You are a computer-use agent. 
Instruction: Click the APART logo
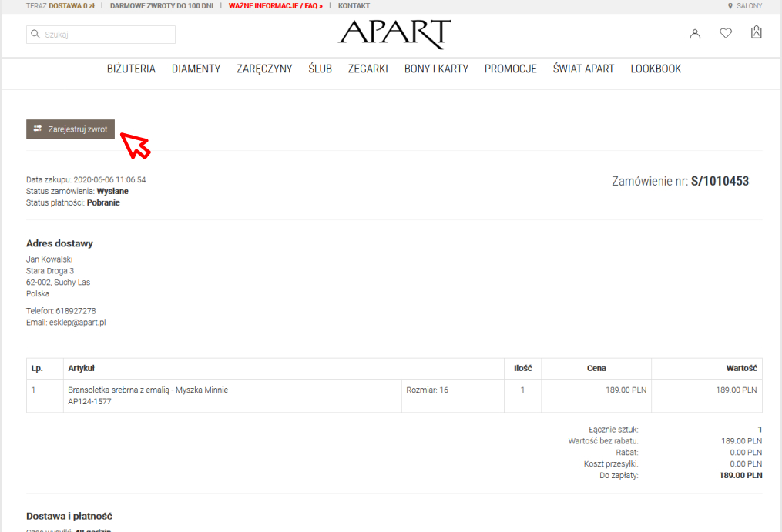(x=394, y=34)
